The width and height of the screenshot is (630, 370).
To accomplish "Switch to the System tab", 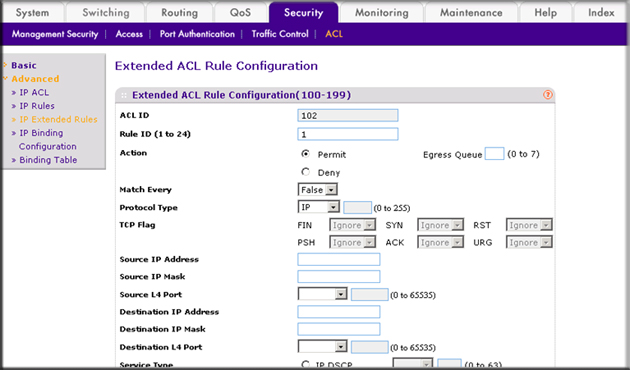I will [32, 12].
